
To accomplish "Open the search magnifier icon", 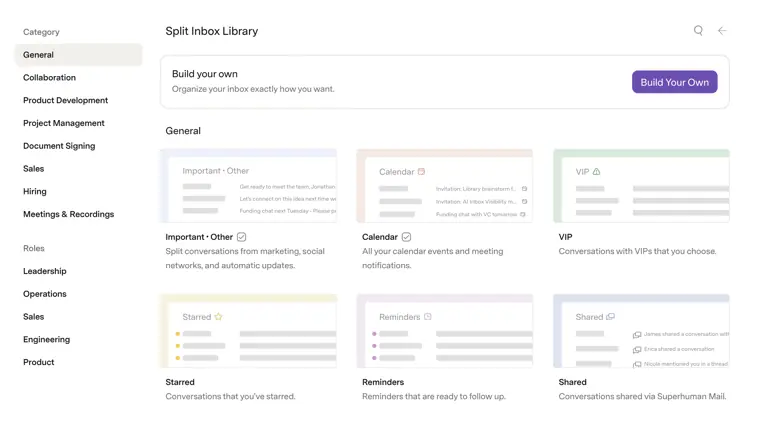I will pos(698,31).
